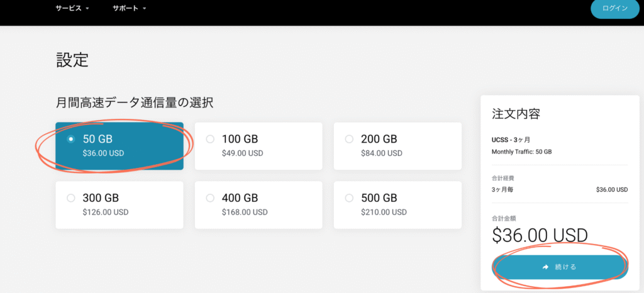Select the 50 GB radio button
This screenshot has width=644, height=293.
[71, 139]
